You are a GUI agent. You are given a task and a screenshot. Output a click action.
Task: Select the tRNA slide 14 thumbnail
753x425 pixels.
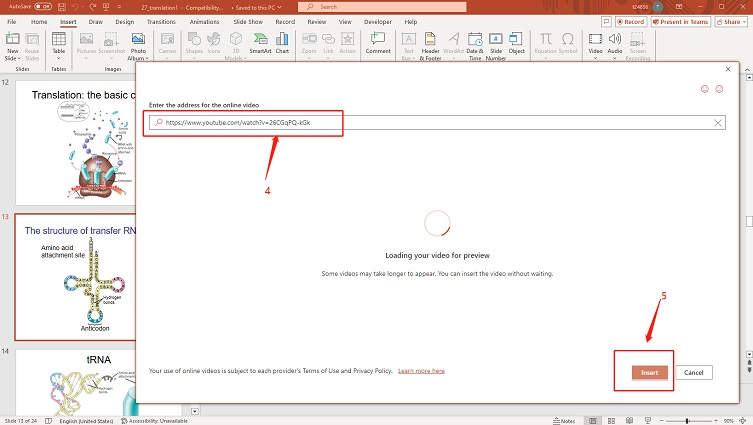pos(97,385)
